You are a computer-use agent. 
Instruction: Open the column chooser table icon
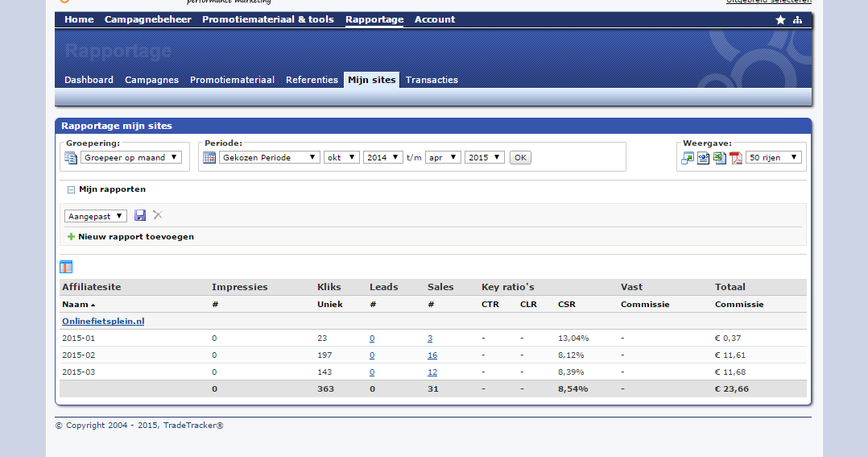pyautogui.click(x=66, y=267)
